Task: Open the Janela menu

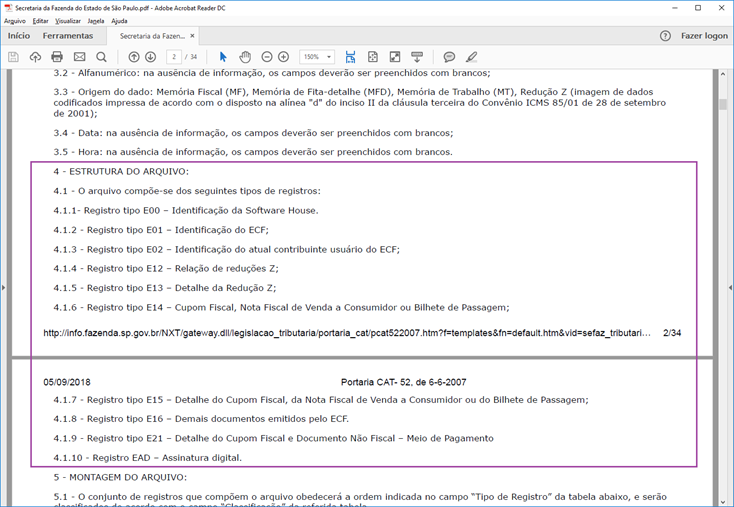Action: click(x=96, y=21)
